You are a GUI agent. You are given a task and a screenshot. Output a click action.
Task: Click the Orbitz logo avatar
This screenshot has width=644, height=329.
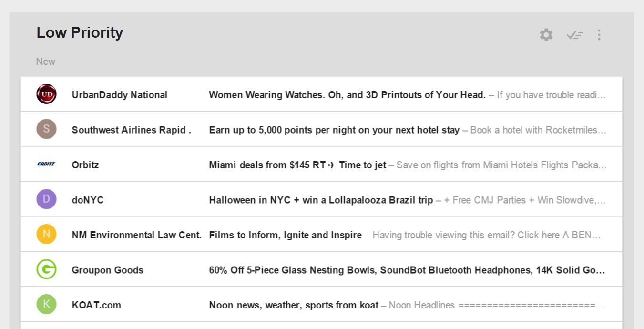click(x=46, y=164)
